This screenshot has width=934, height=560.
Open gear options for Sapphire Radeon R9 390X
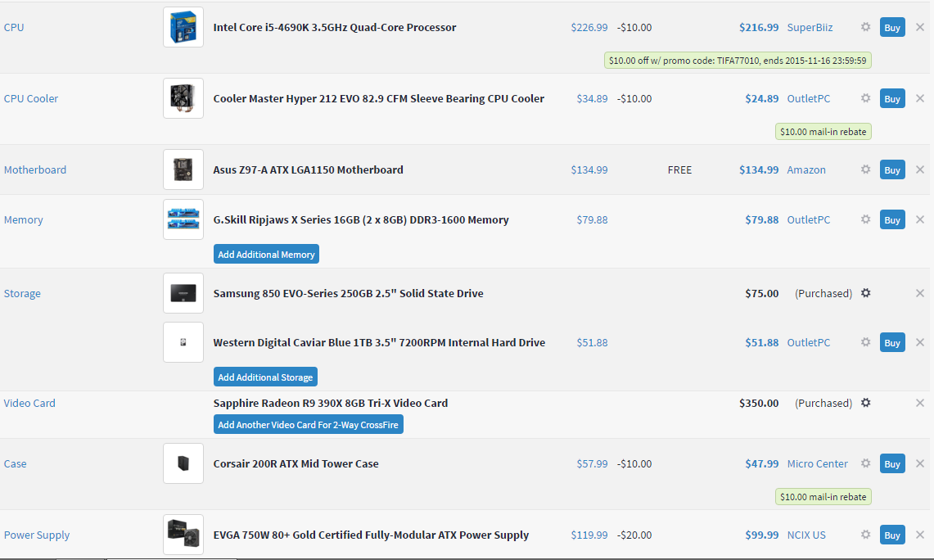tap(865, 403)
